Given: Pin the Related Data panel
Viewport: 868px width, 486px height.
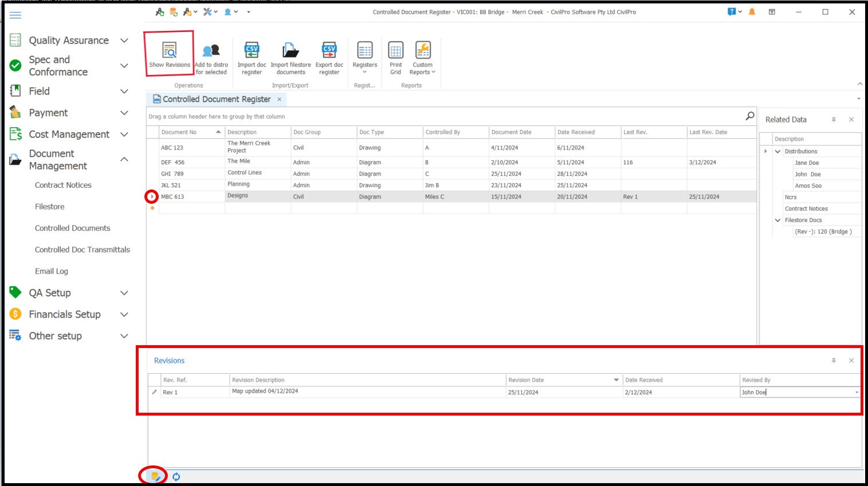Looking at the screenshot, I should point(834,120).
